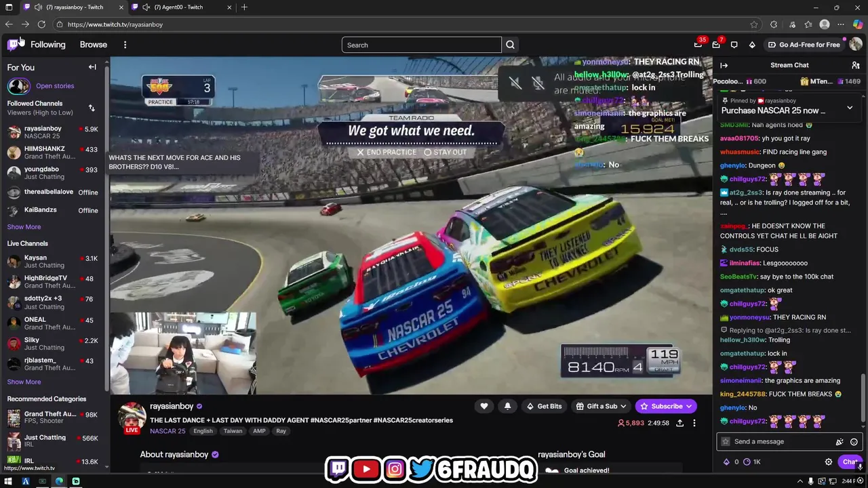The height and width of the screenshot is (488, 868).
Task: Unmute the Agent00 browser tab audio
Action: [x=146, y=7]
